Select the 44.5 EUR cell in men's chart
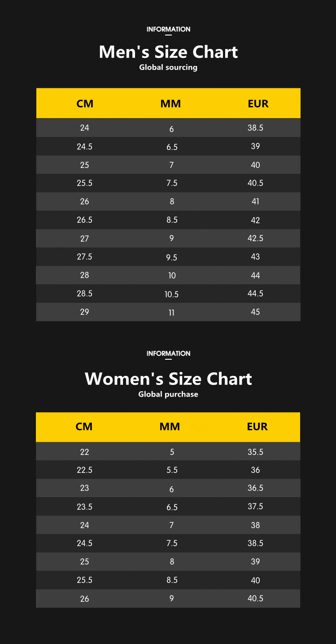The image size is (336, 644). coord(255,294)
